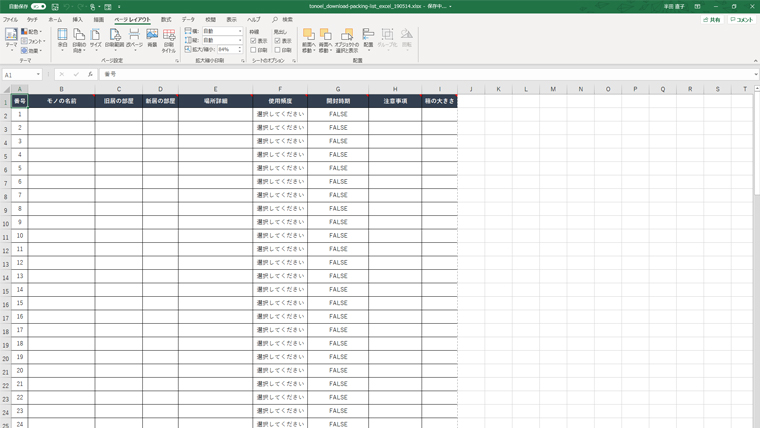
Task: Click the 改ページ (Breaks) icon
Action: click(133, 38)
